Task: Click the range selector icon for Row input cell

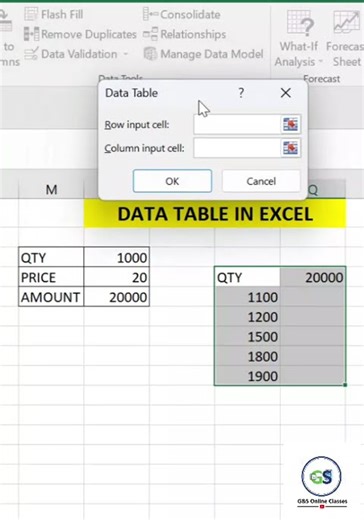Action: click(x=290, y=125)
